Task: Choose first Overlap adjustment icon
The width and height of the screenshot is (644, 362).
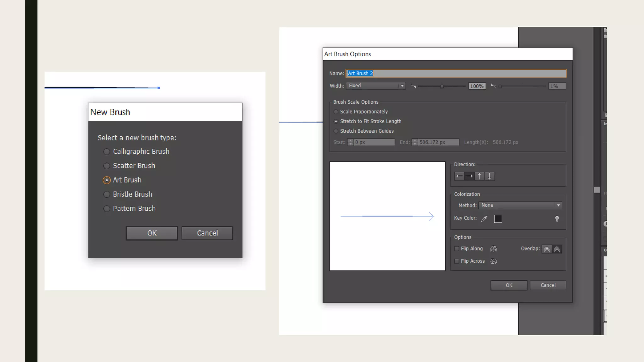Action: (x=547, y=249)
